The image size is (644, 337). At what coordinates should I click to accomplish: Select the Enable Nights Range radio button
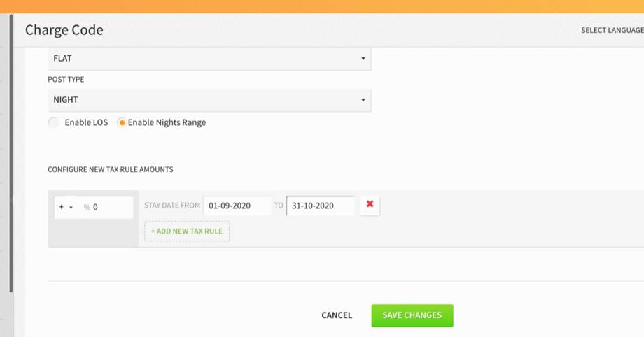[122, 122]
